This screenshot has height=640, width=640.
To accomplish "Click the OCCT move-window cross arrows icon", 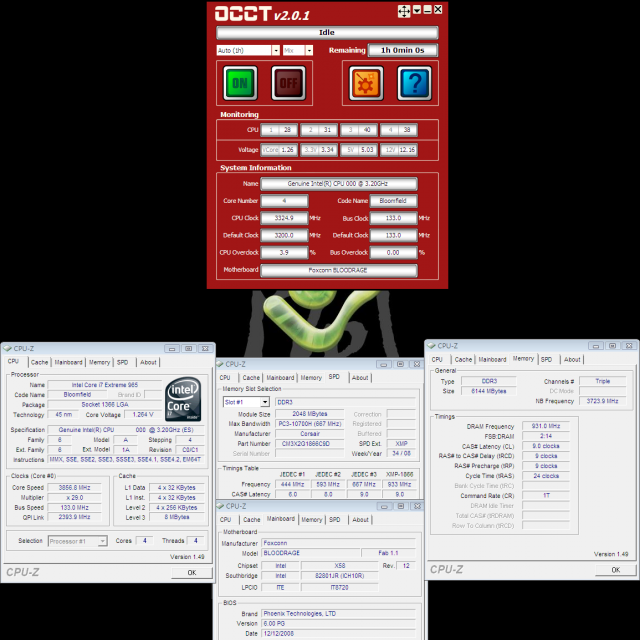I will [x=404, y=11].
